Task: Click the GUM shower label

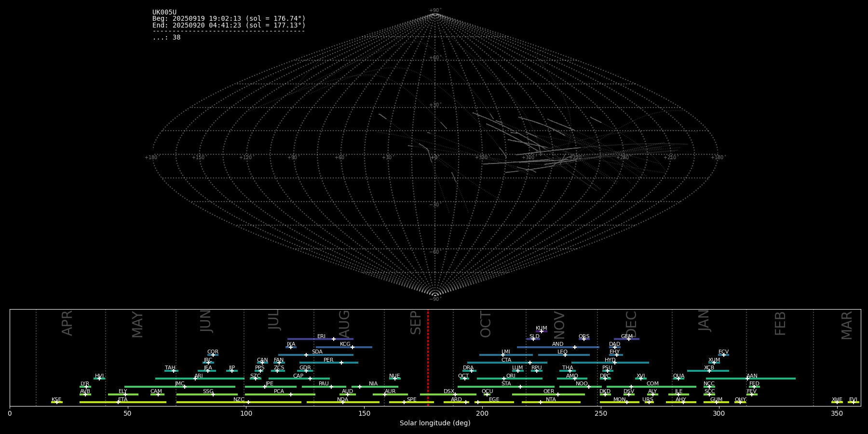Action: pyautogui.click(x=716, y=400)
